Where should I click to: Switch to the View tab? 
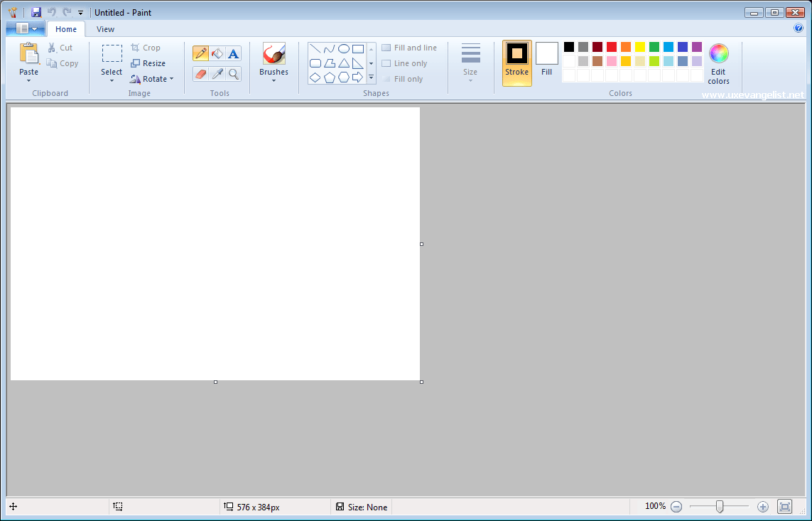pyautogui.click(x=105, y=29)
